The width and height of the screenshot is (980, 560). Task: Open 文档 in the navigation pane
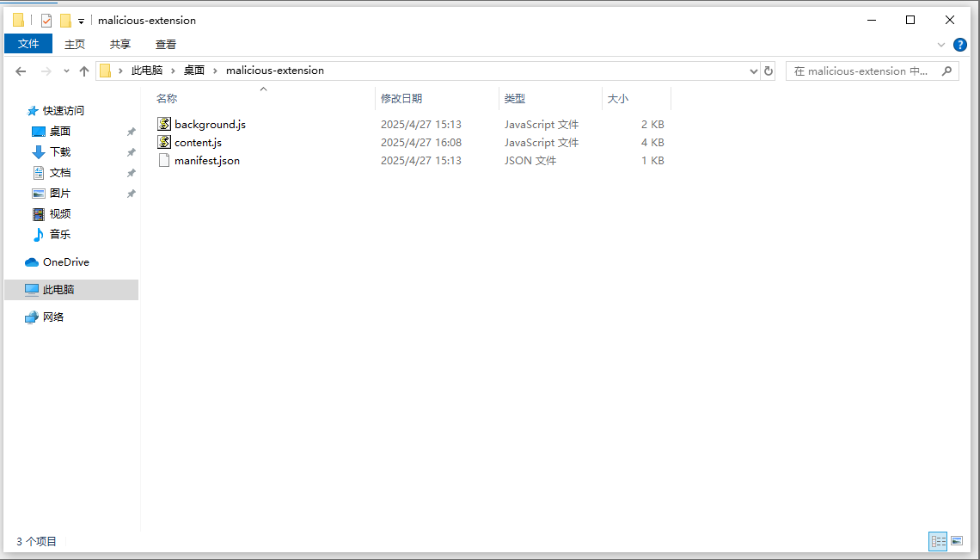(x=60, y=173)
